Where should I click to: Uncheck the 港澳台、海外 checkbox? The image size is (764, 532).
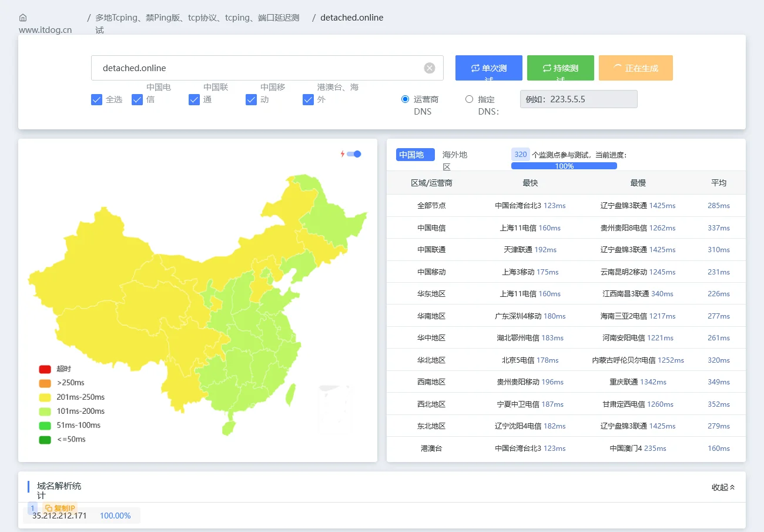(x=308, y=100)
